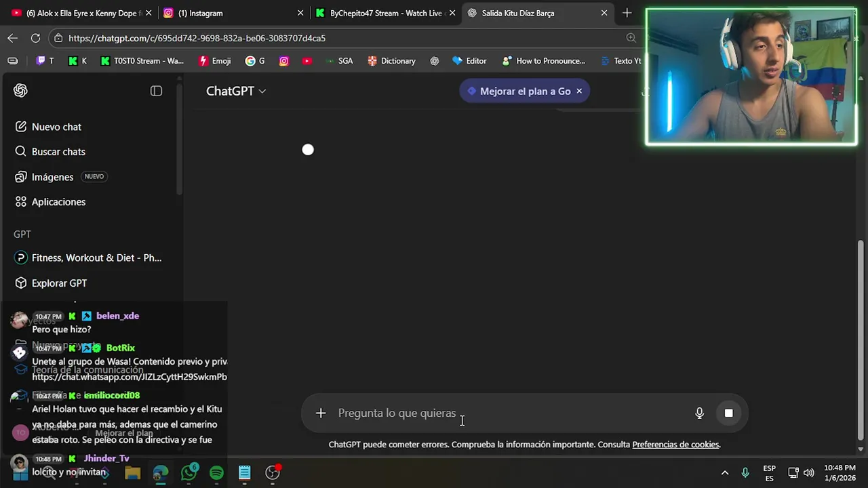This screenshot has width=868, height=488.
Task: Click the page vertical scrollbar
Action: (861, 339)
